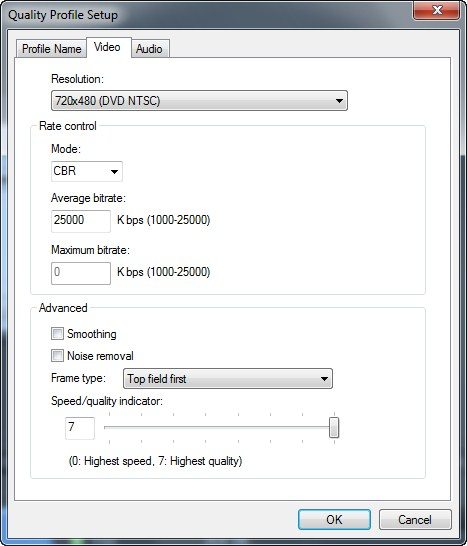
Task: Open the CBR mode dropdown
Action: (x=87, y=171)
